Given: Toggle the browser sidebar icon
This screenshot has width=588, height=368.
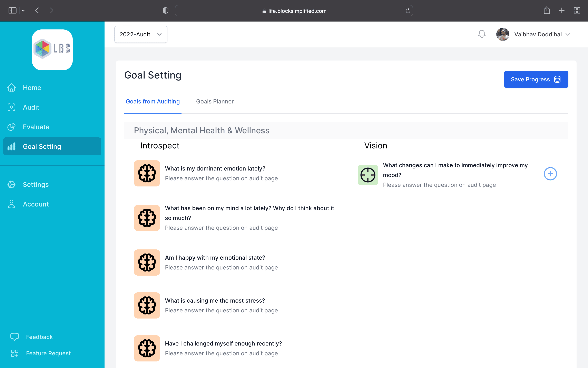Looking at the screenshot, I should (x=12, y=10).
